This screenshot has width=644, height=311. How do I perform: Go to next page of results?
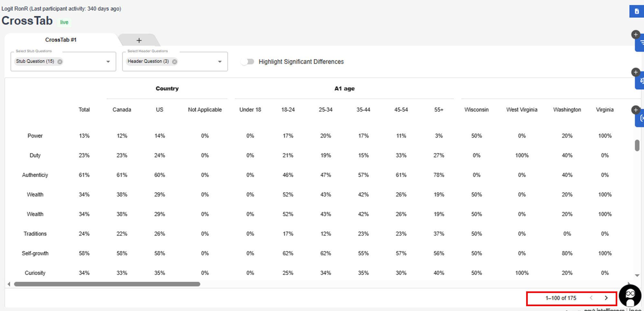pos(606,298)
